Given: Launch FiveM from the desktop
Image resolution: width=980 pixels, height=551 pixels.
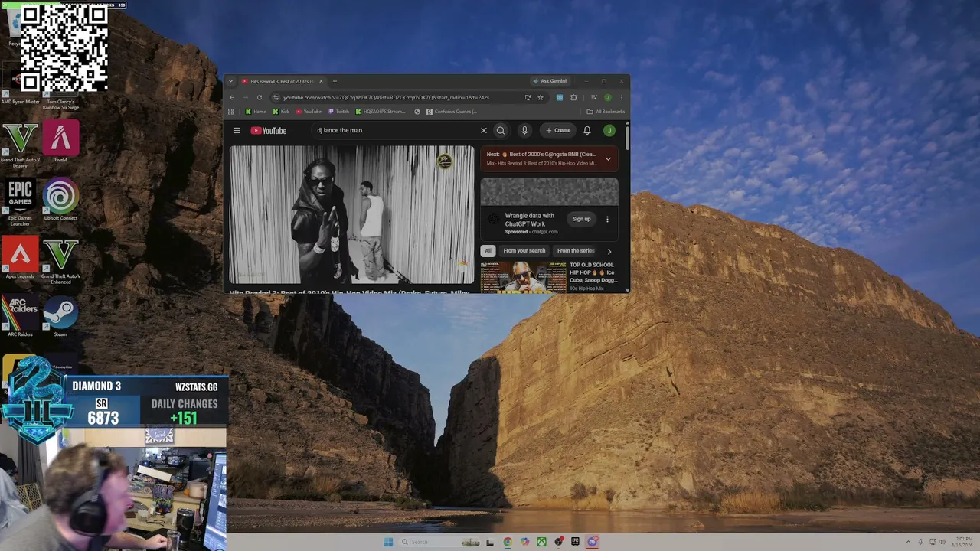Looking at the screenshot, I should coord(60,142).
